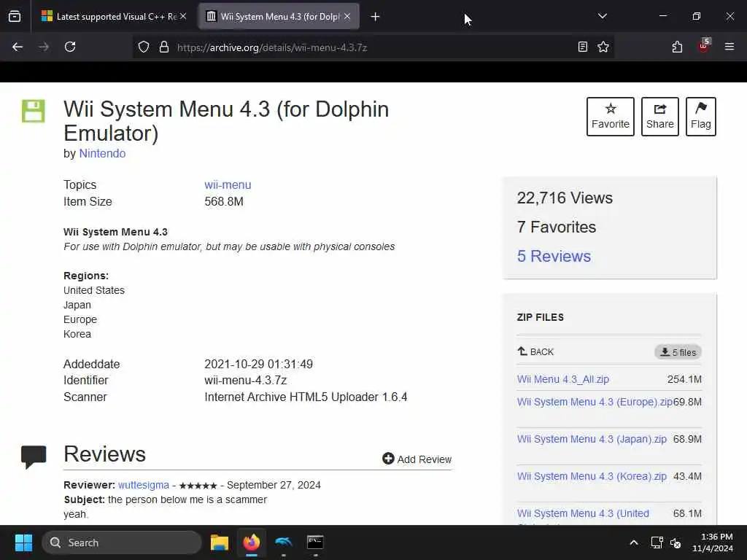Click the 22,716 Views text

[x=565, y=198]
